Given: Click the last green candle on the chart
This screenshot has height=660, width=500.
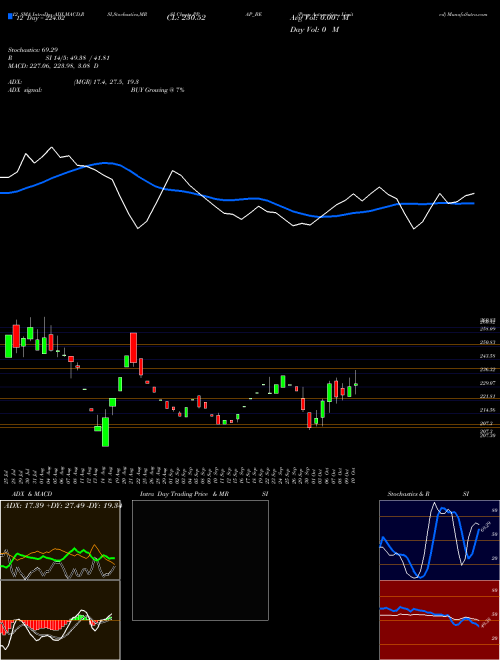Looking at the screenshot, I should point(356,384).
